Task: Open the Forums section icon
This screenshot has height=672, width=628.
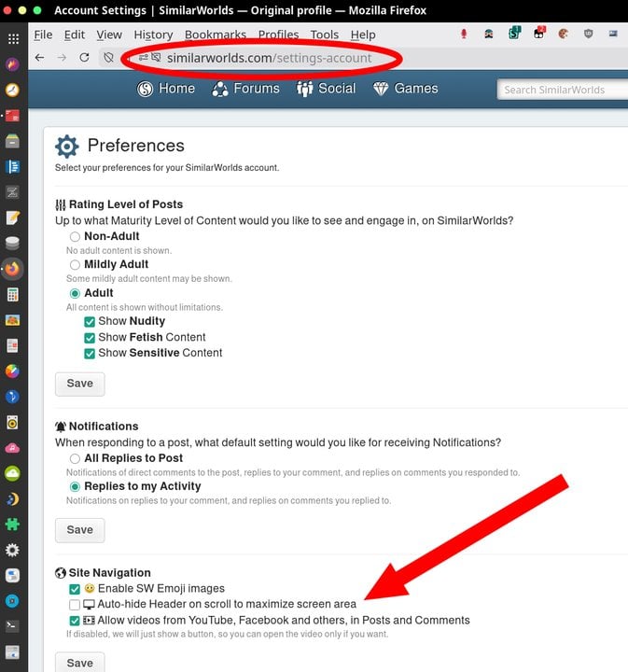Action: [x=220, y=90]
